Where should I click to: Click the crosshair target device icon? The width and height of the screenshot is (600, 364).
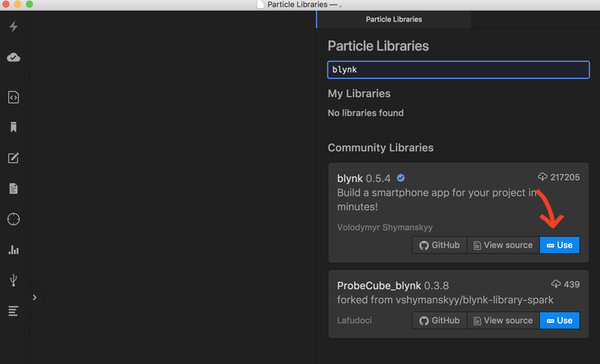(13, 219)
